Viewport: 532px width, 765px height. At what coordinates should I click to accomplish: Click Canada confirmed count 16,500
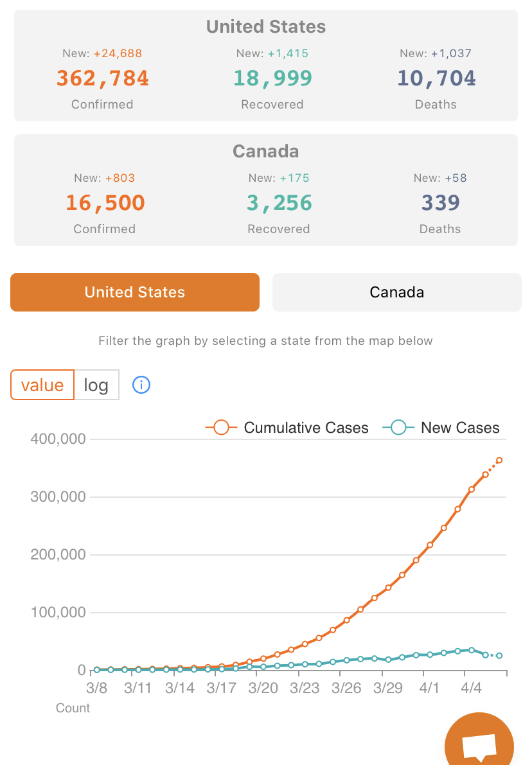pos(105,203)
